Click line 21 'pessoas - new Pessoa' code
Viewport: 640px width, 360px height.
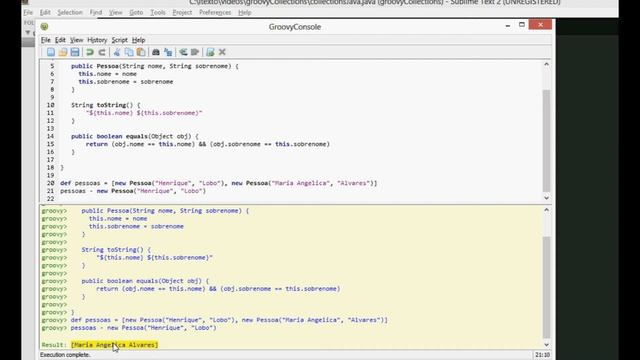tap(133, 191)
